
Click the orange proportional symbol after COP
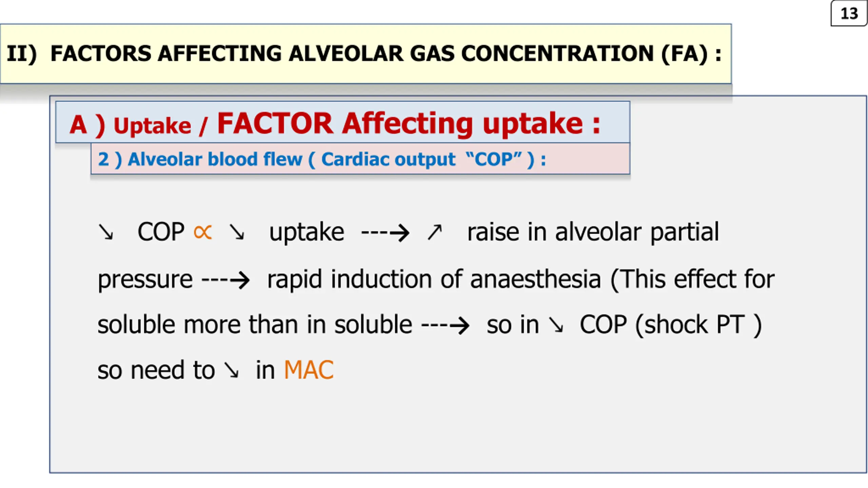tap(202, 232)
